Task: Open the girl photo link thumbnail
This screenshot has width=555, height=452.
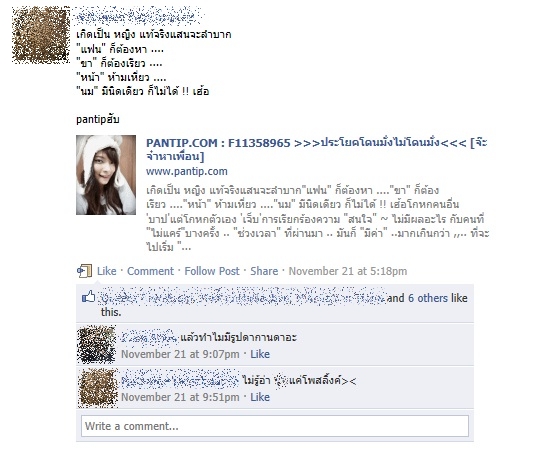Action: (x=106, y=175)
